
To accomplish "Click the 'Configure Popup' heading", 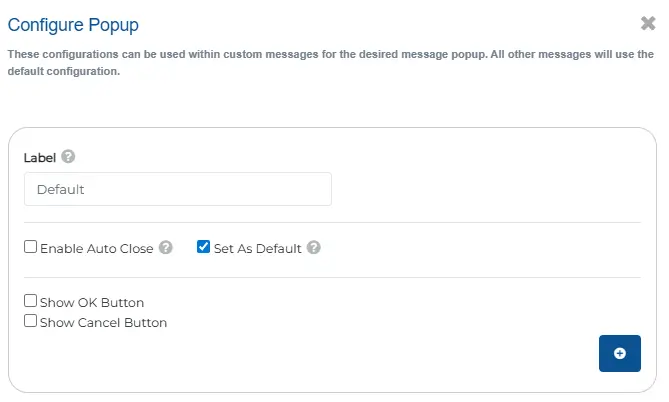I will 73,25.
